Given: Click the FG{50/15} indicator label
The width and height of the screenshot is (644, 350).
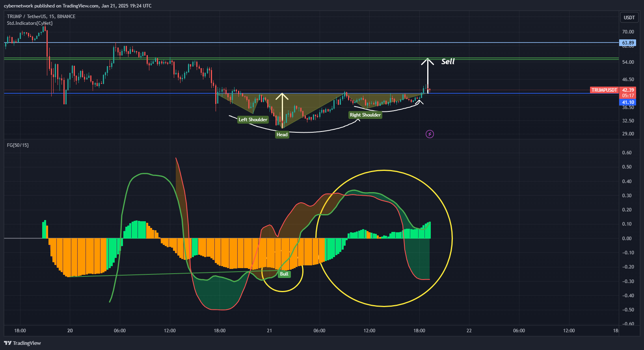Looking at the screenshot, I should tap(18, 145).
